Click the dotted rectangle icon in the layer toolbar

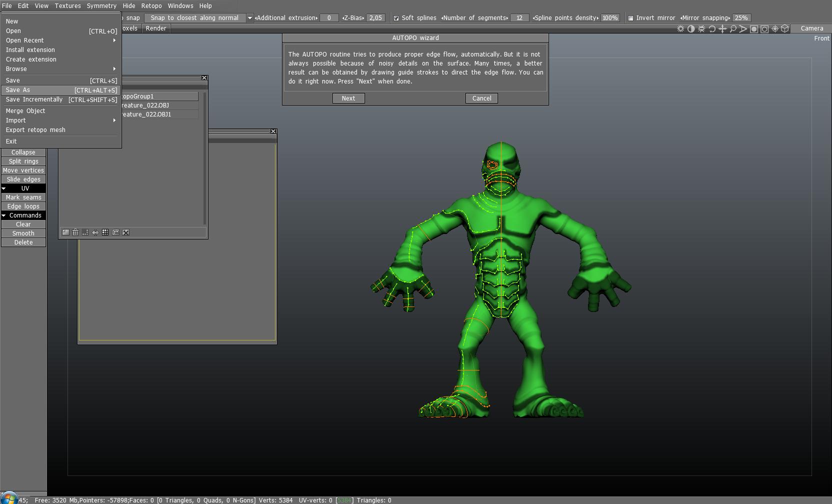click(116, 232)
